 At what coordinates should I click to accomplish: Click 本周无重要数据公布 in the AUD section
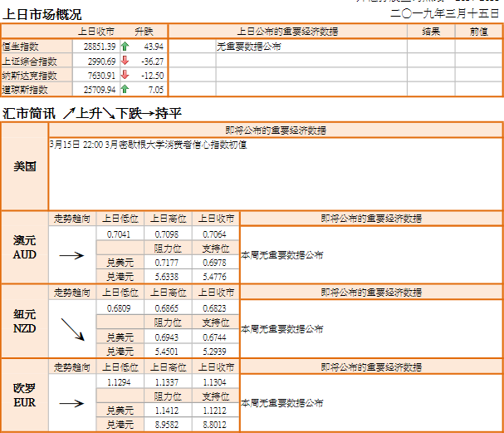(282, 255)
